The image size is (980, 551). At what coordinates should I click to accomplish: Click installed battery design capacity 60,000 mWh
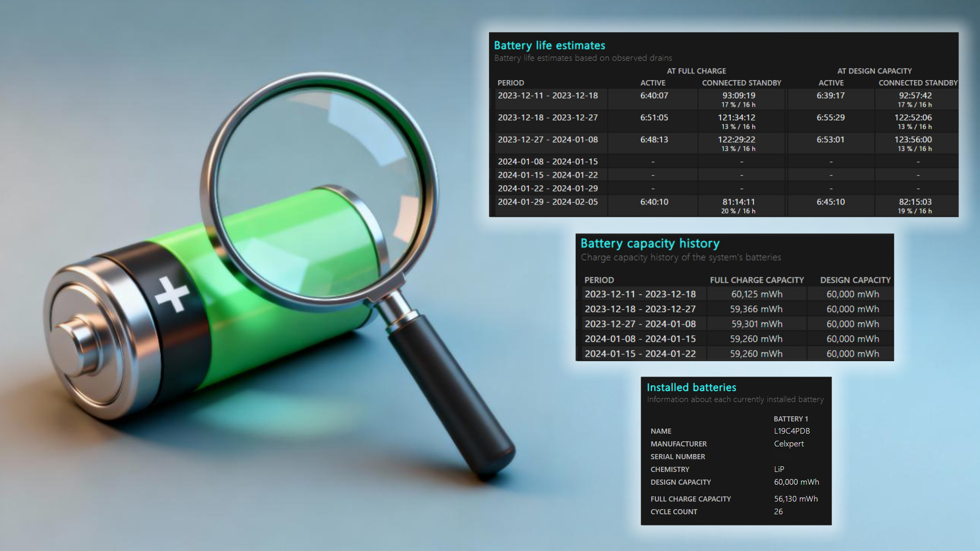pos(796,482)
